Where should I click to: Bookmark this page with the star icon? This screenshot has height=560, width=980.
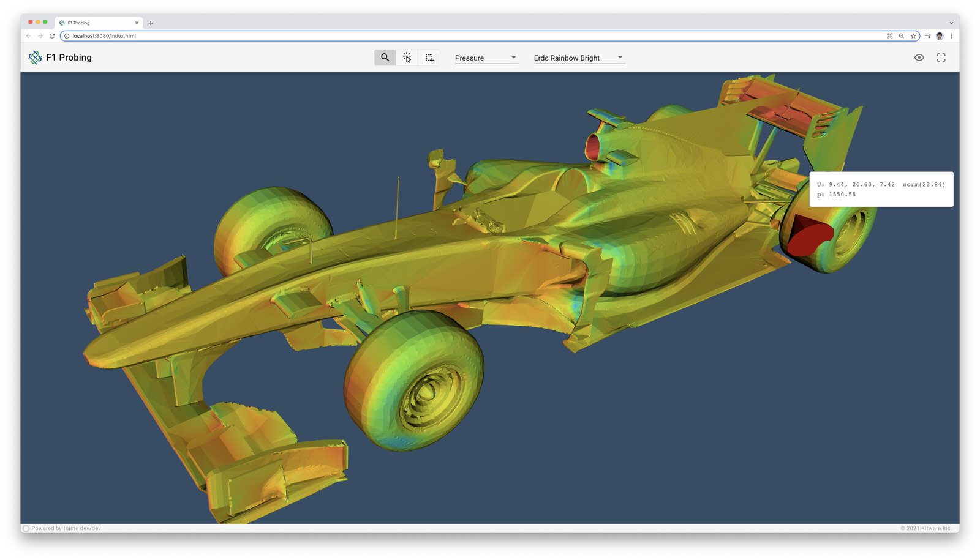click(913, 36)
